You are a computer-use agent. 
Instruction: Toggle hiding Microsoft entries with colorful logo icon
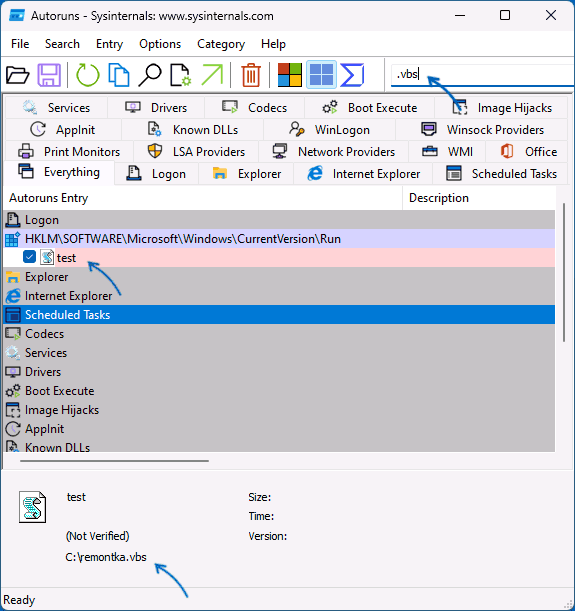click(x=289, y=74)
